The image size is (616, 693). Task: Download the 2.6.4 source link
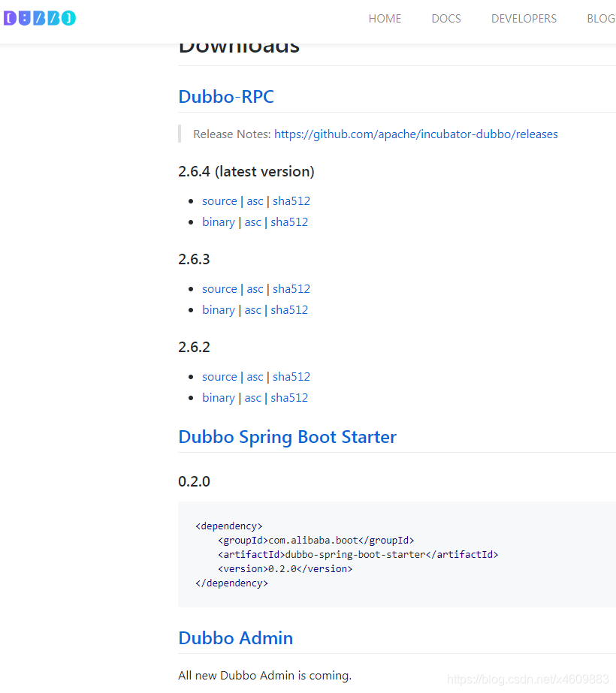click(219, 201)
